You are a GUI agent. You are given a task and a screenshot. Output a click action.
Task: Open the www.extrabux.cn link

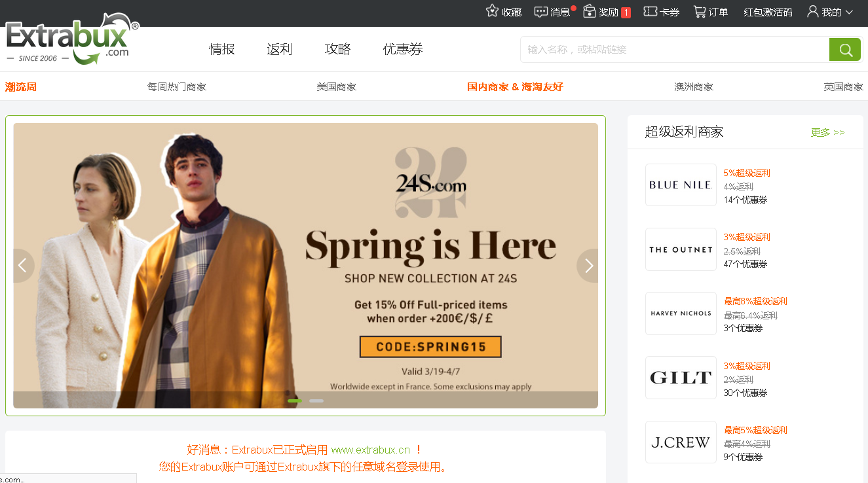click(371, 450)
